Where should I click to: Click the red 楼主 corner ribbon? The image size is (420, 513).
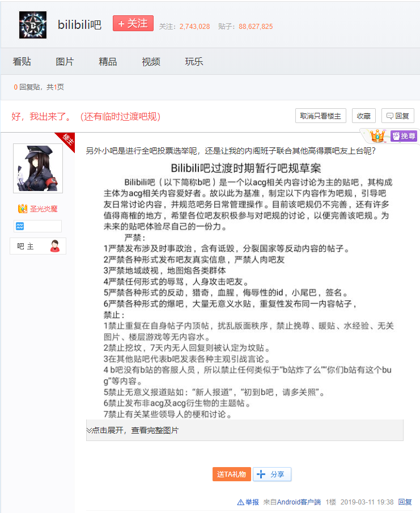pyautogui.click(x=67, y=140)
